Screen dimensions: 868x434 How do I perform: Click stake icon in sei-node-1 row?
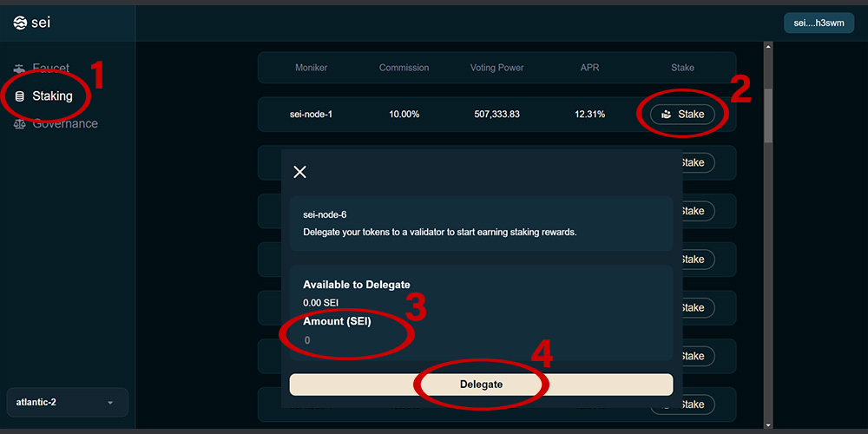tap(667, 115)
